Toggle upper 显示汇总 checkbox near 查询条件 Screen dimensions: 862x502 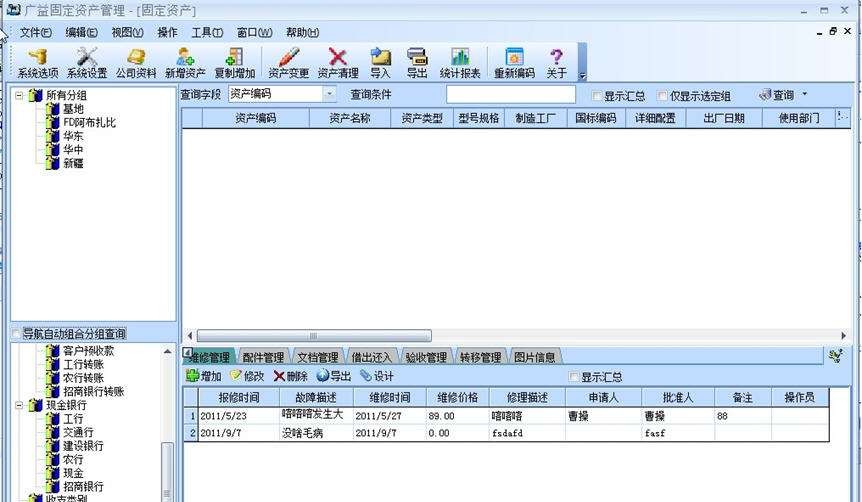(x=596, y=96)
